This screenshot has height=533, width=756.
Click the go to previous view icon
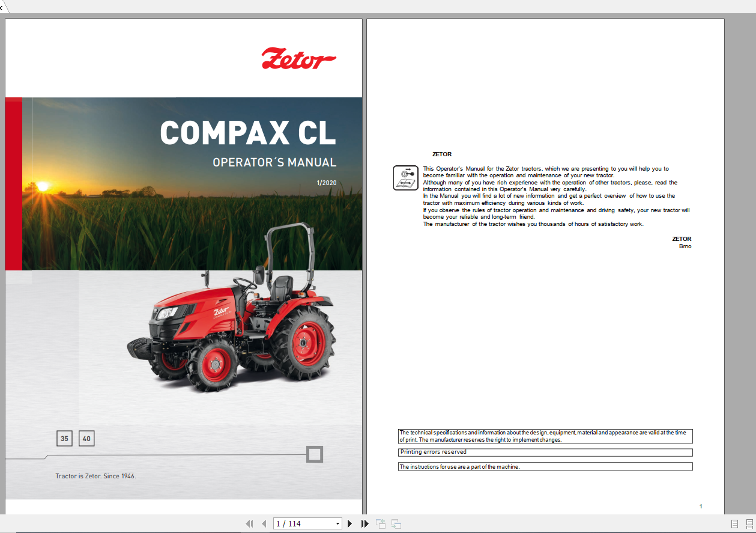[381, 524]
